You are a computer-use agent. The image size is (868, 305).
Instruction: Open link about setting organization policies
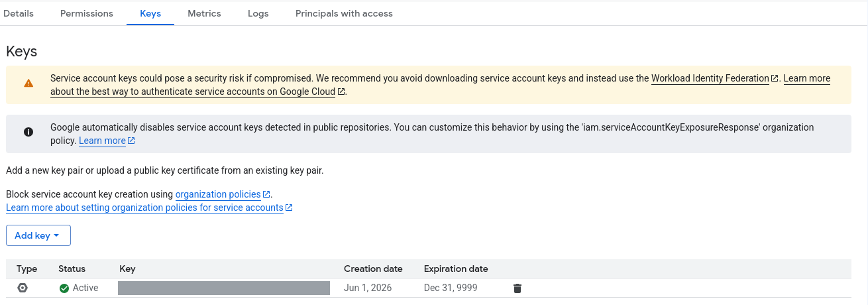[144, 208]
